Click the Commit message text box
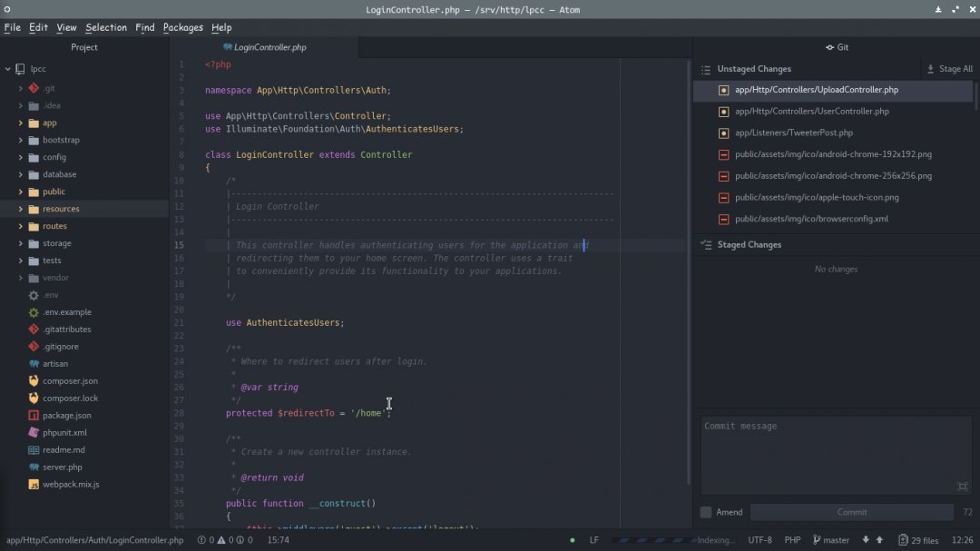This screenshot has height=551, width=980. (837, 456)
